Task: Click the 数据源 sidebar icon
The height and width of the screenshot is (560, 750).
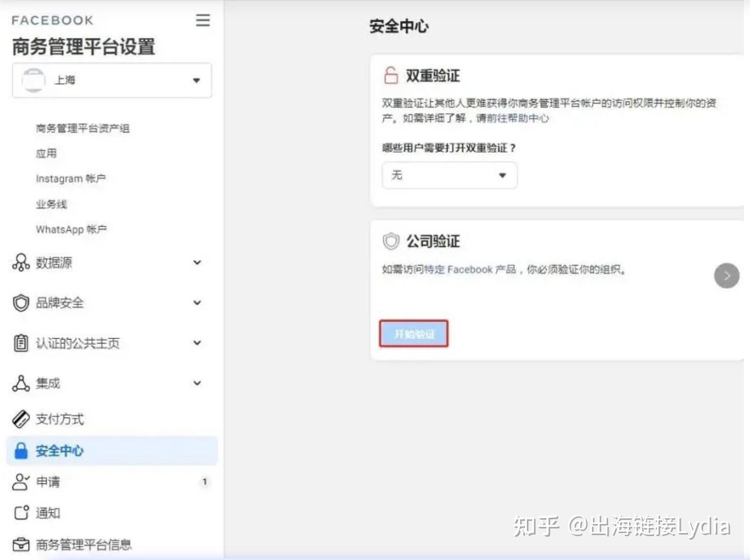Action: click(20, 263)
